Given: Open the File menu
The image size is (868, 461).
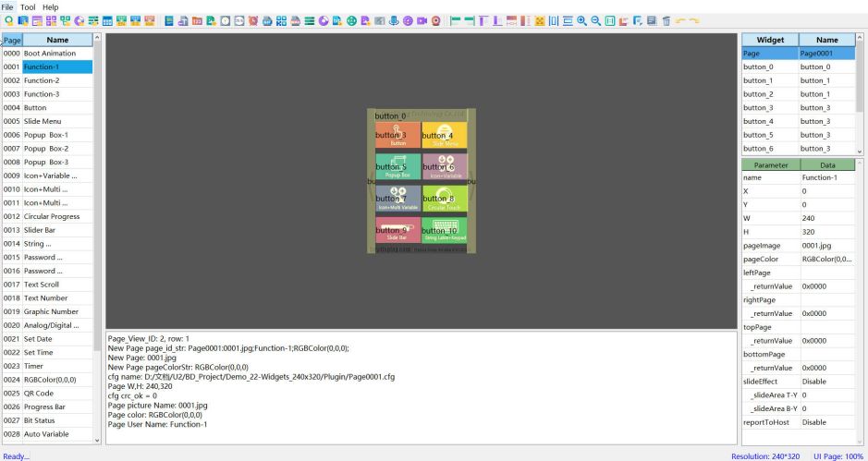Looking at the screenshot, I should [7, 7].
